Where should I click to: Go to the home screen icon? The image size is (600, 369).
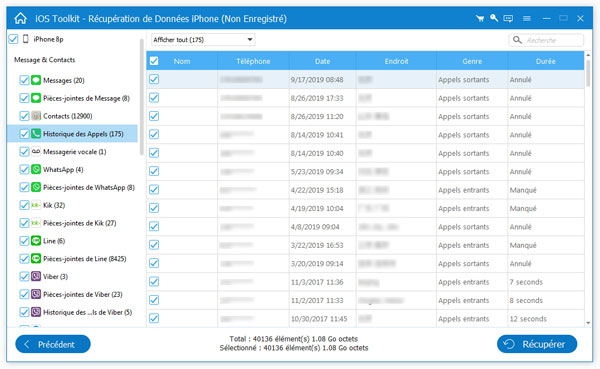20,18
